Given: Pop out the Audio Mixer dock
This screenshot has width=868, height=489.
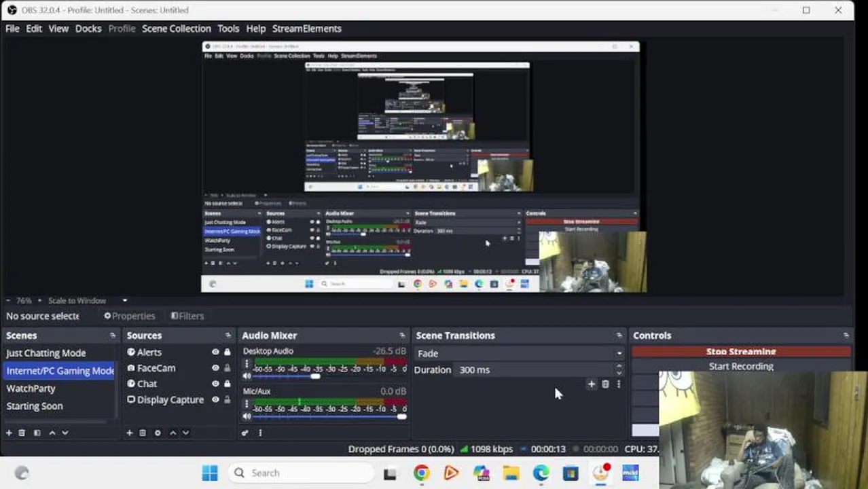Looking at the screenshot, I should point(402,336).
